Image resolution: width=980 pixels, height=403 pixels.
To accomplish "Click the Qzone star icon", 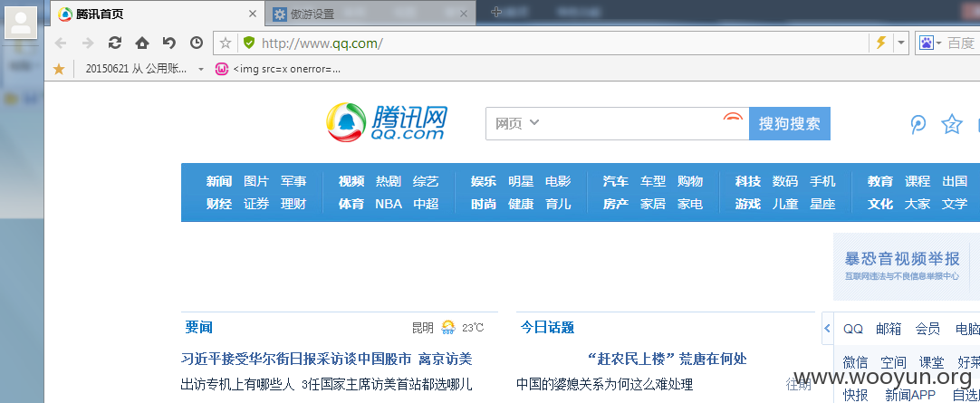I will click(952, 124).
